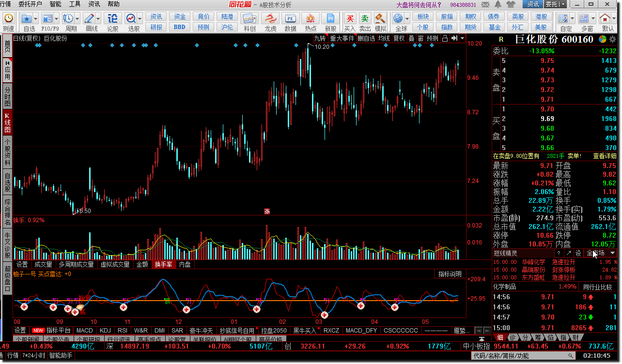Open the 龙虎 dragon-tiger list icon

270,18
